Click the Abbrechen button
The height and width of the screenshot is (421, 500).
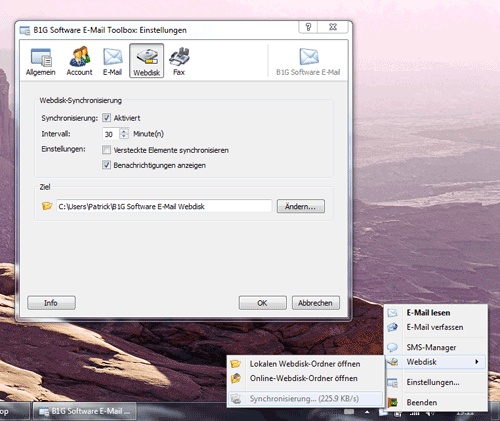click(x=316, y=303)
